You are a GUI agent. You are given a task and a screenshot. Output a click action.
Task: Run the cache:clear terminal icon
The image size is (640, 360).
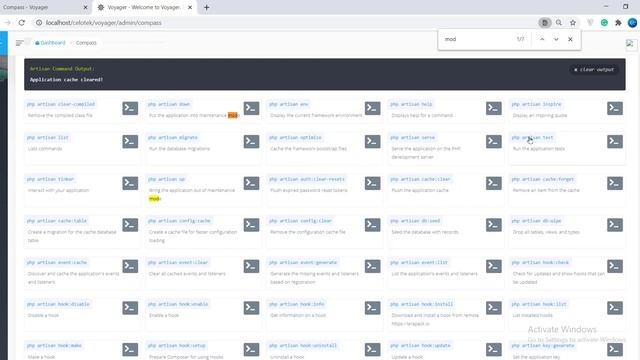pyautogui.click(x=494, y=183)
